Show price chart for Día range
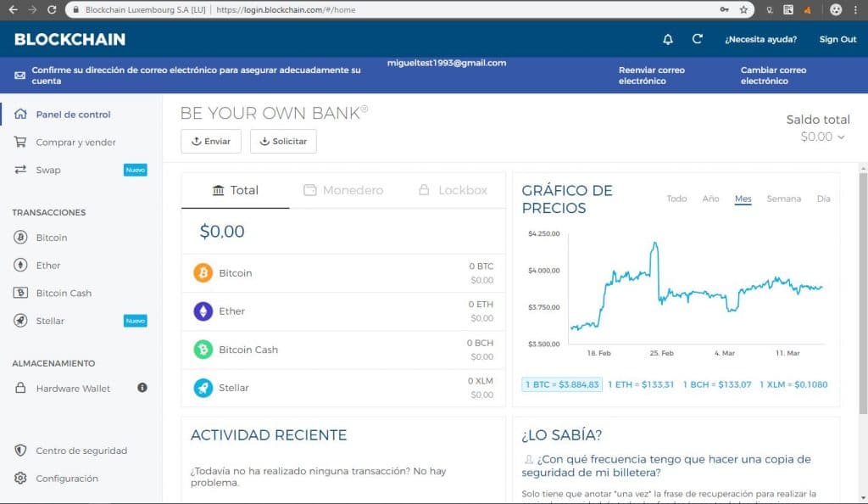This screenshot has width=868, height=504. (x=824, y=199)
